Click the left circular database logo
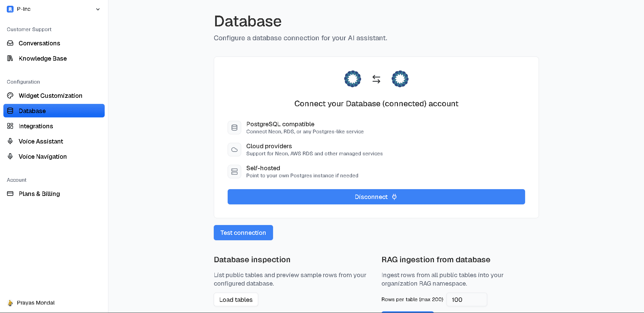 pos(353,79)
